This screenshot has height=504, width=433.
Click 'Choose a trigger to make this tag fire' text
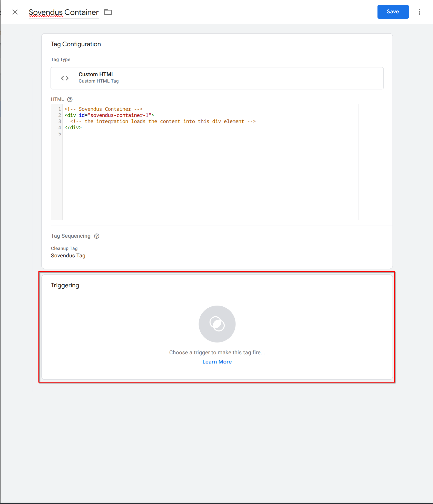[217, 352]
